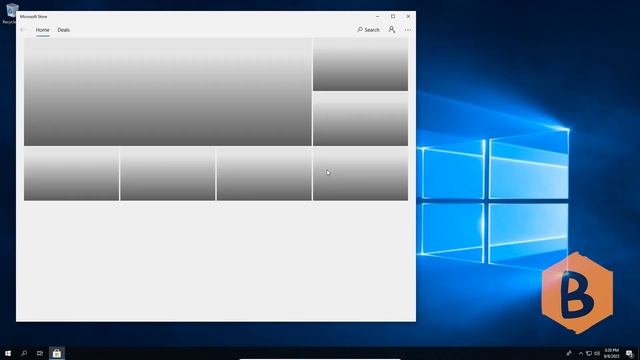Image resolution: width=640 pixels, height=360 pixels.
Task: Open the Windows Start menu
Action: 8,353
